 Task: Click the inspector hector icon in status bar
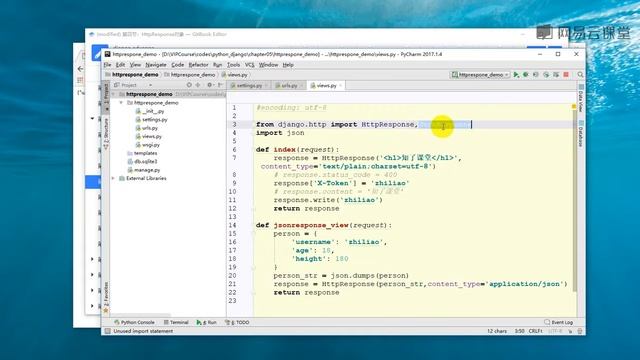580,331
